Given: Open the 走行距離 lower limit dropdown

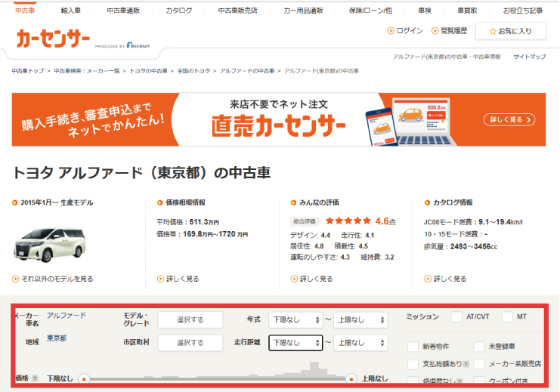Looking at the screenshot, I should (295, 343).
